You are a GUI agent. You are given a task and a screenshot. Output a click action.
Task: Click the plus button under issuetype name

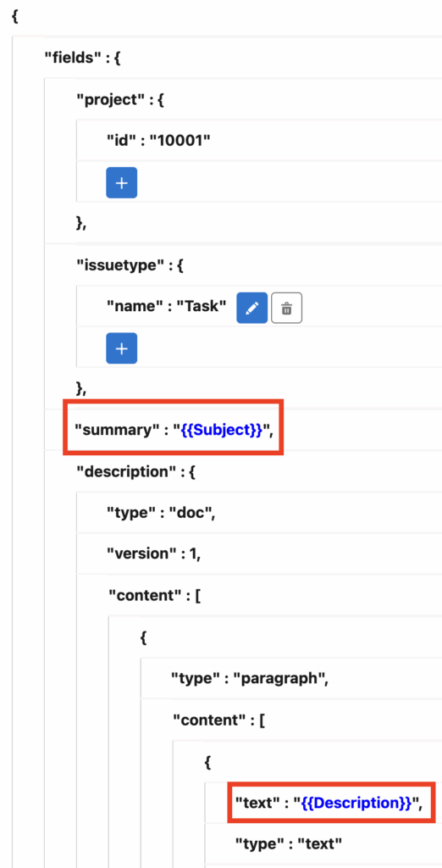[122, 348]
